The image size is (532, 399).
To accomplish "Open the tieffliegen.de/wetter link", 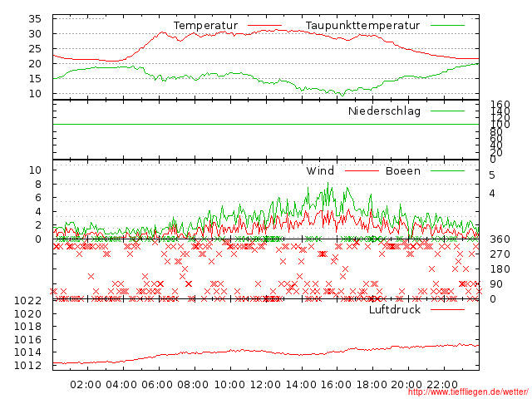I will pyautogui.click(x=468, y=392).
